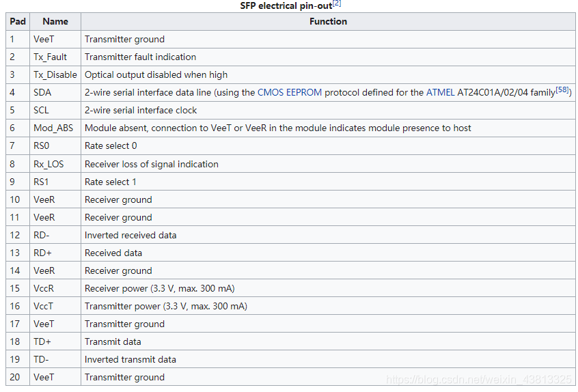Click the TD- name cell
This screenshot has width=578, height=392.
(x=55, y=359)
